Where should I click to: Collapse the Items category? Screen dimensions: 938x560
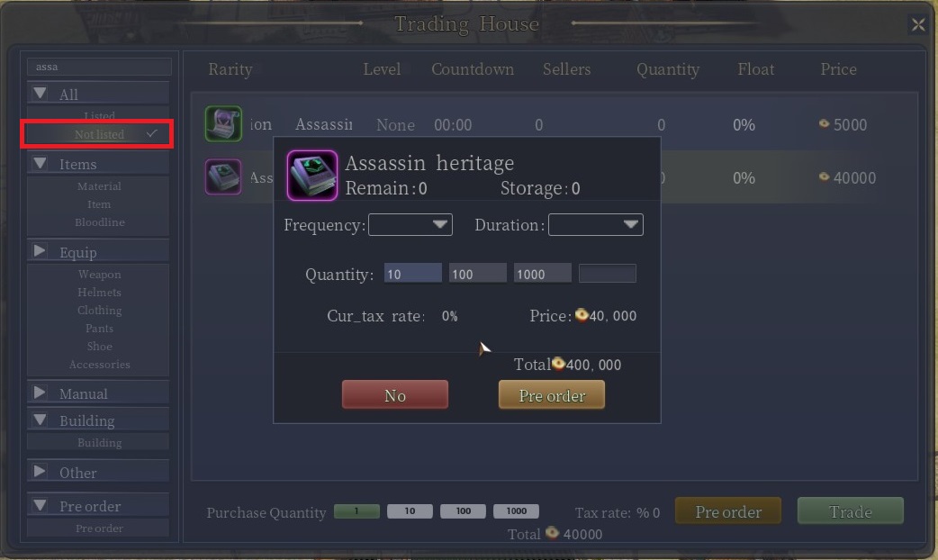[41, 163]
